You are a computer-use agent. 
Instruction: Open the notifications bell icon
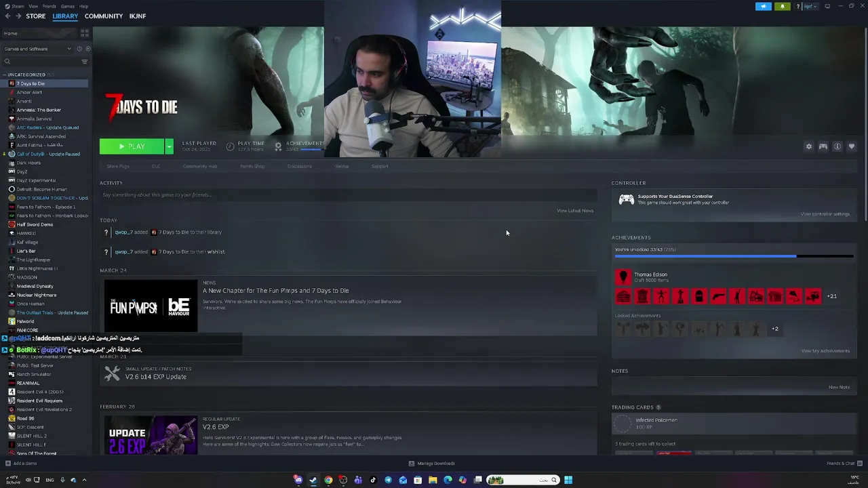click(783, 6)
